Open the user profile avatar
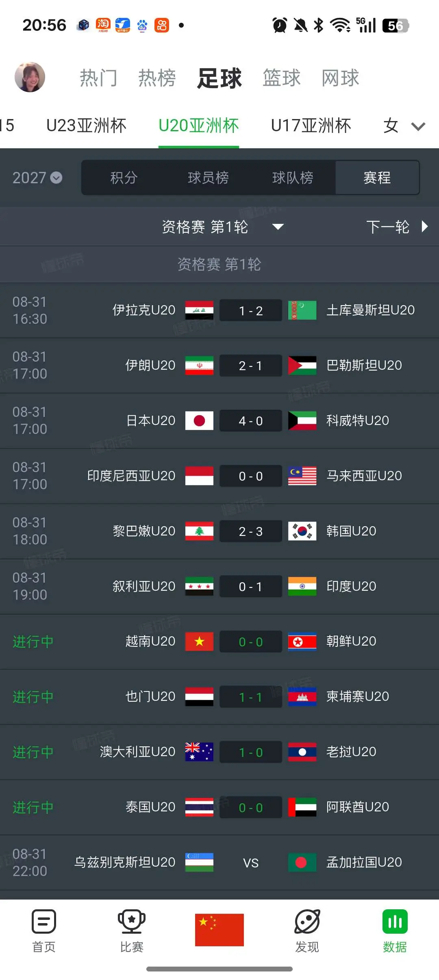The image size is (439, 980). click(x=30, y=77)
